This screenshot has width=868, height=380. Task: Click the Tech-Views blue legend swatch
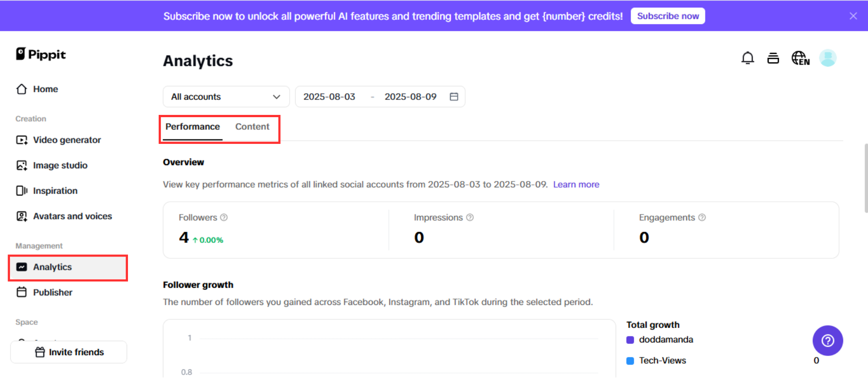[x=630, y=361]
